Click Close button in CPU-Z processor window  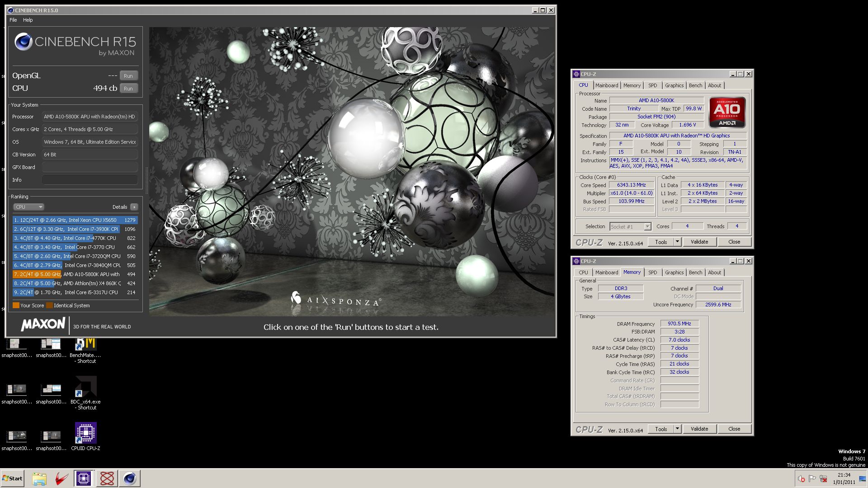(734, 242)
